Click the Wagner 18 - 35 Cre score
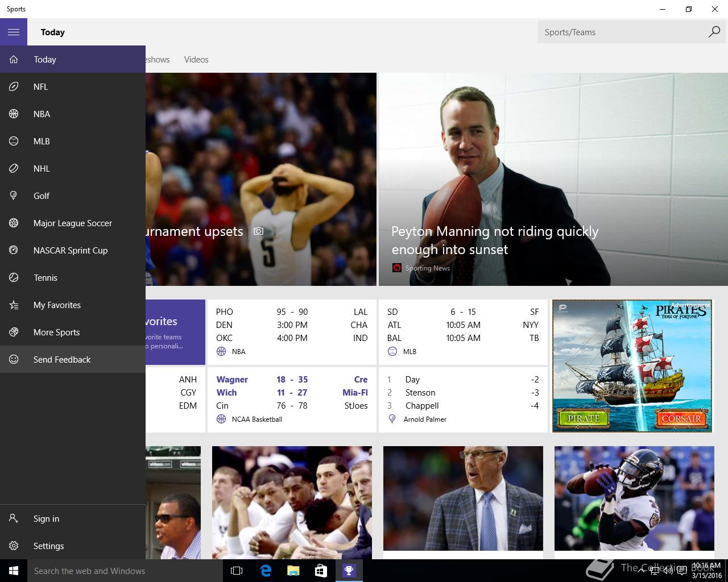728x582 pixels. click(292, 379)
